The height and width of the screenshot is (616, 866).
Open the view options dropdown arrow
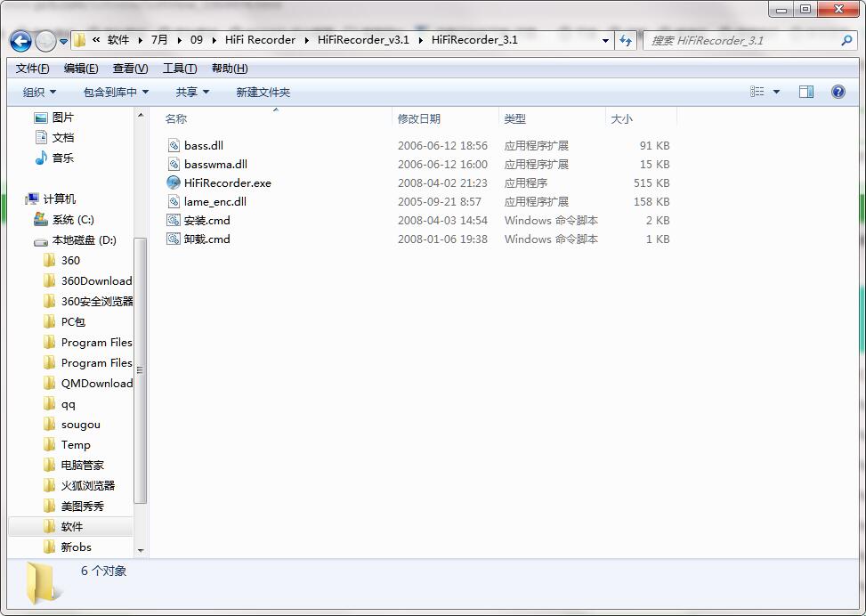pos(776,92)
